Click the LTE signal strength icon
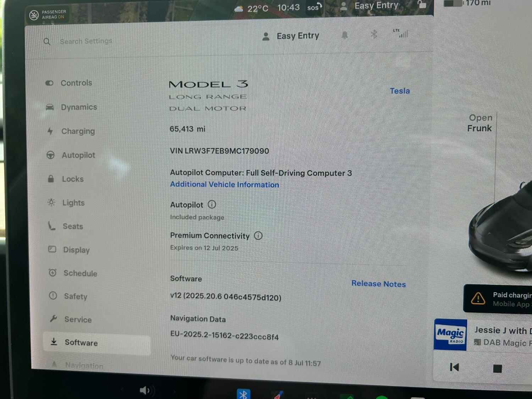Viewport: 532px width, 399px height. click(401, 33)
